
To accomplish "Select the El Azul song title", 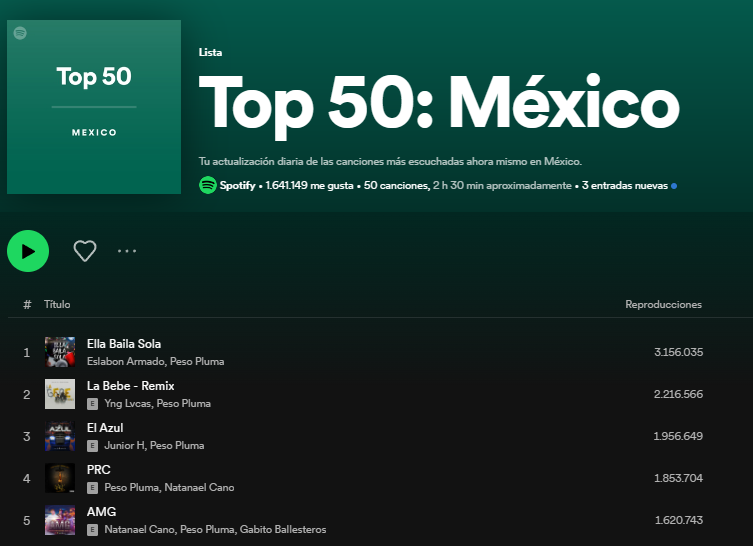I will 105,428.
